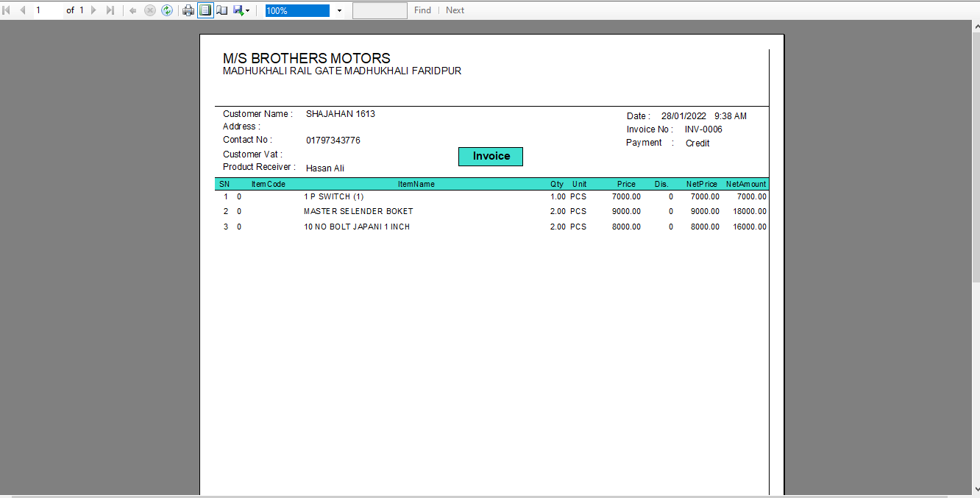
Task: Click the ItemName column header
Action: tap(416, 184)
